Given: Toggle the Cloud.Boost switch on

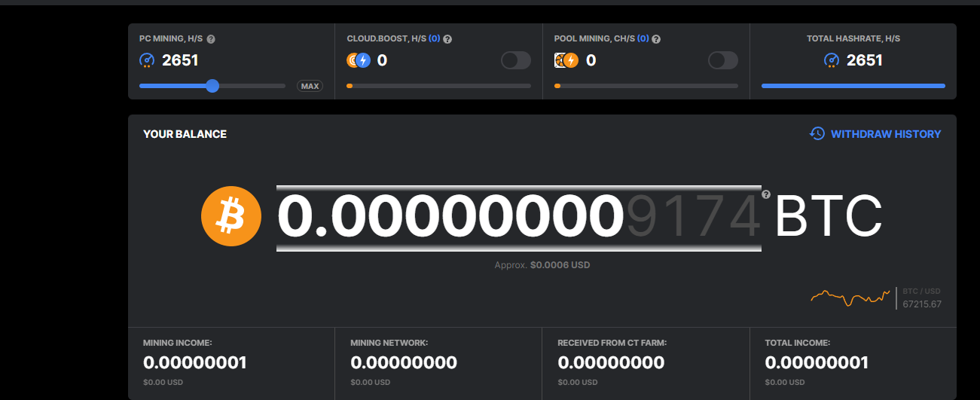Looking at the screenshot, I should (516, 60).
